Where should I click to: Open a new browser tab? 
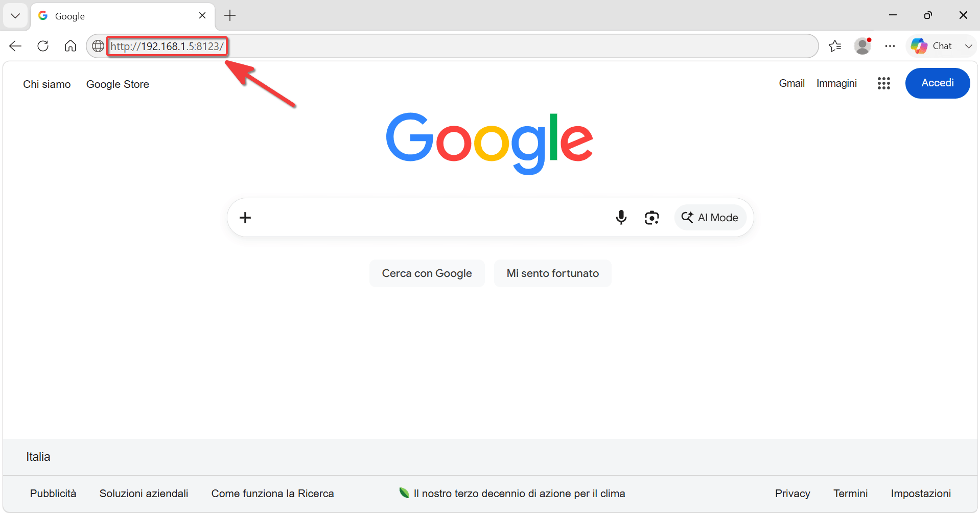230,16
